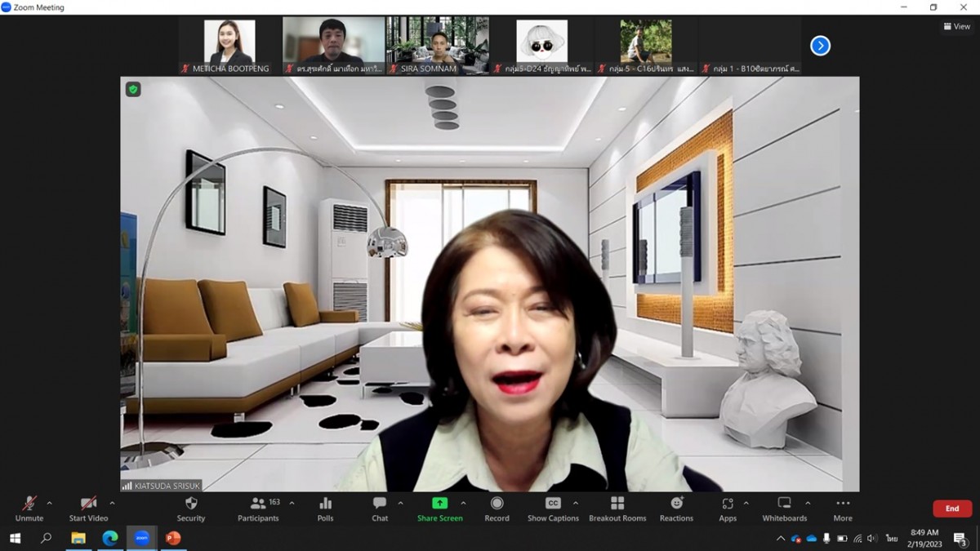Image resolution: width=980 pixels, height=551 pixels.
Task: Open Breakout Rooms
Action: coord(617,504)
